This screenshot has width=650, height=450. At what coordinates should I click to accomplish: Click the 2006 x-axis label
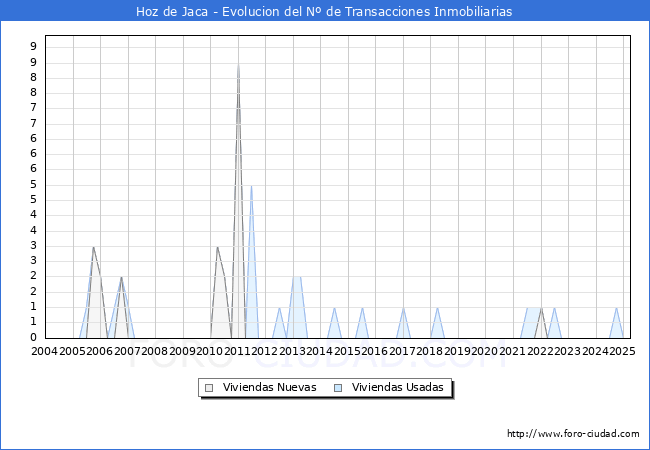click(99, 351)
